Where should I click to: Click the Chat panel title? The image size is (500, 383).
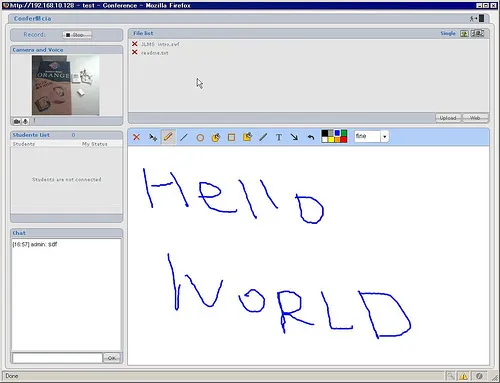point(19,233)
